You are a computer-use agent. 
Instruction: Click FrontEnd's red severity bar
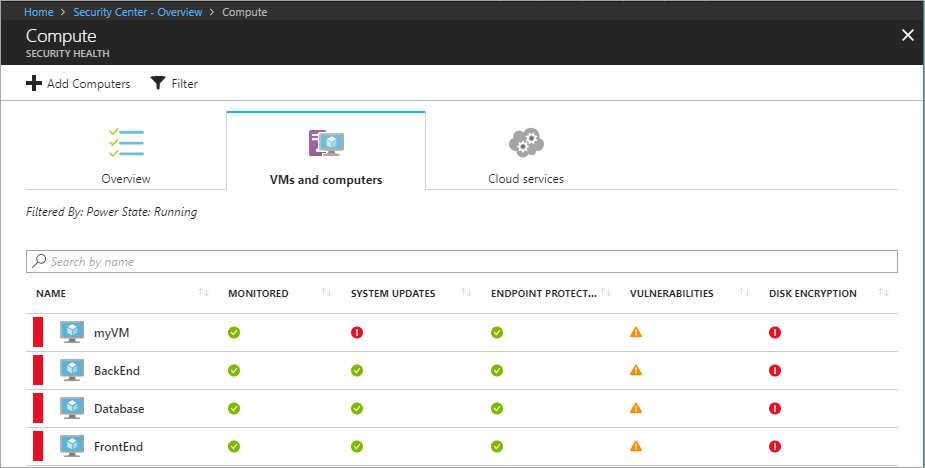pyautogui.click(x=38, y=446)
